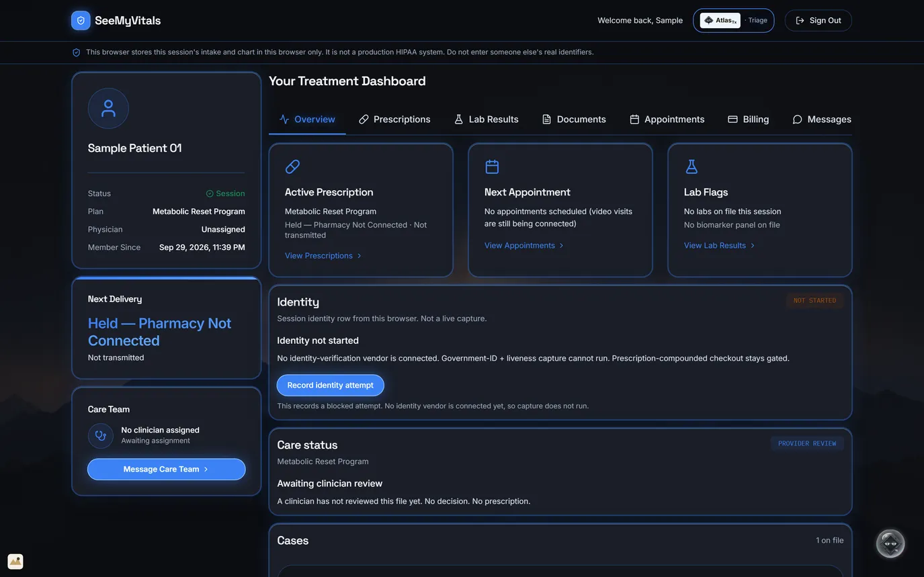Open the Lab Results tab

487,119
